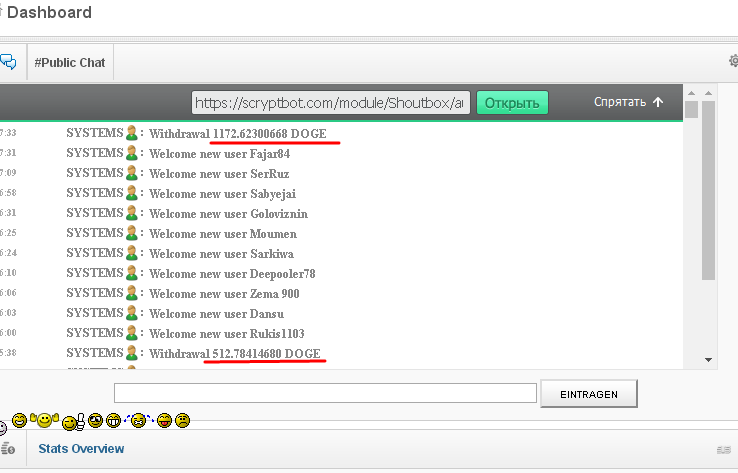Collapse the Stats Overview panel toggle icon

725,450
